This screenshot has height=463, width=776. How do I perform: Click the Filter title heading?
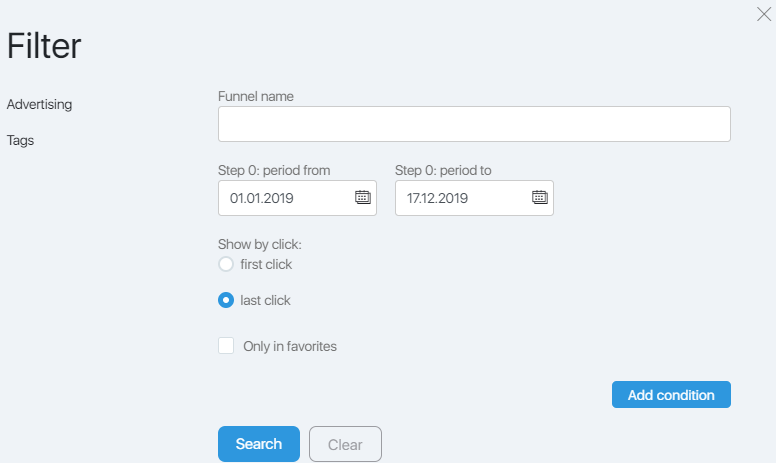click(x=44, y=46)
